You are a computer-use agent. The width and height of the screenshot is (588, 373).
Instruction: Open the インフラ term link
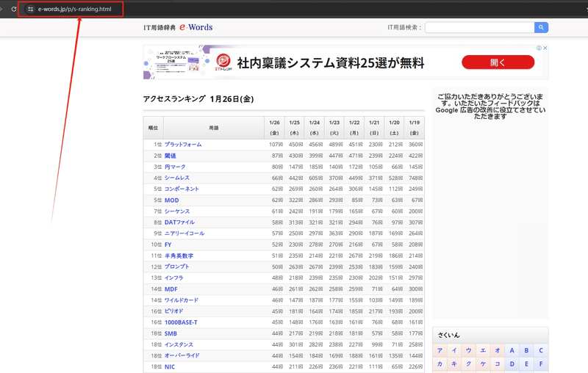point(174,278)
